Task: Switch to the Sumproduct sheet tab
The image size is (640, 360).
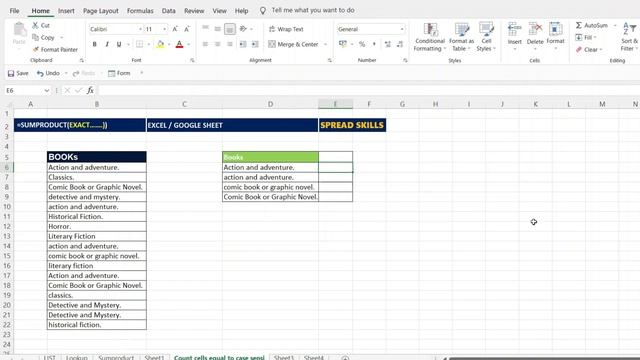Action: 116,357
